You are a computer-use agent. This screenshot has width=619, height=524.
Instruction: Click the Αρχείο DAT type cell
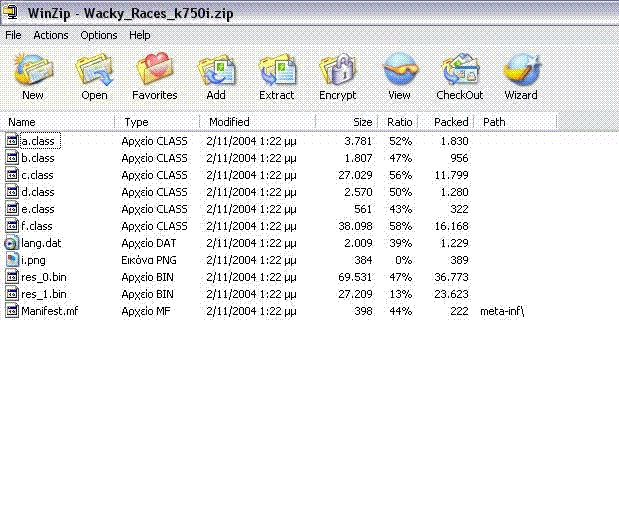149,243
